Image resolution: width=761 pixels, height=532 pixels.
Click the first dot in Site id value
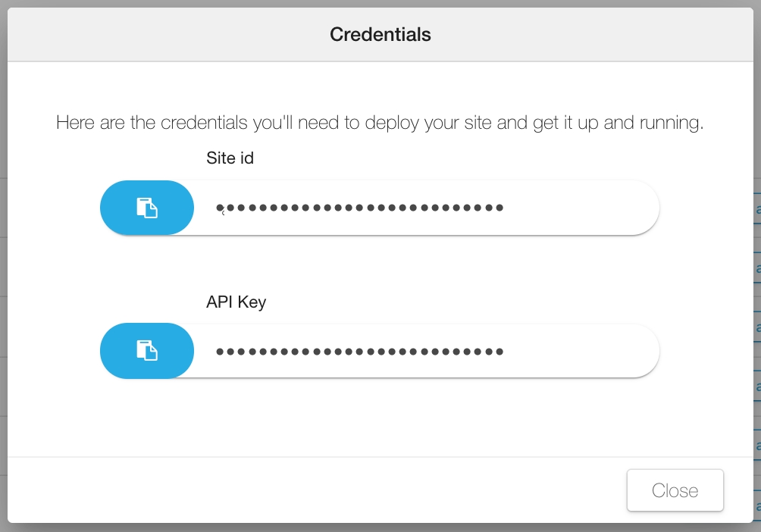[220, 208]
